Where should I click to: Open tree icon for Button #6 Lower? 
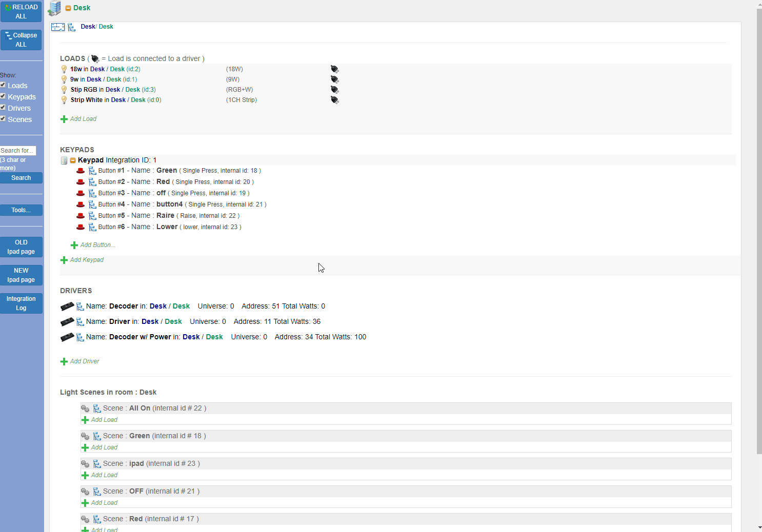point(92,227)
